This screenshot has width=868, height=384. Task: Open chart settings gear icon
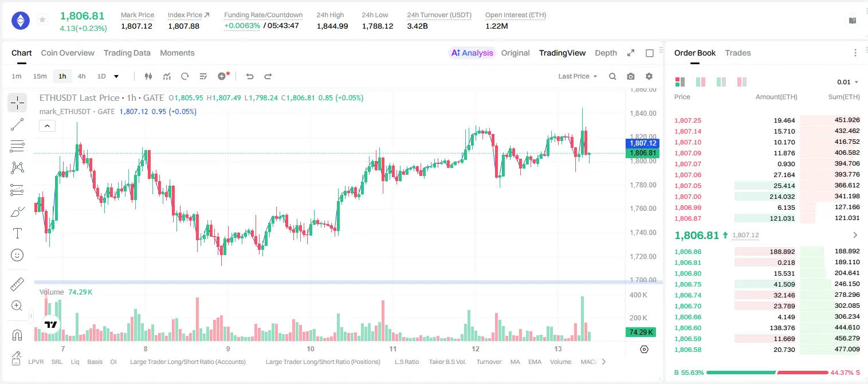649,76
